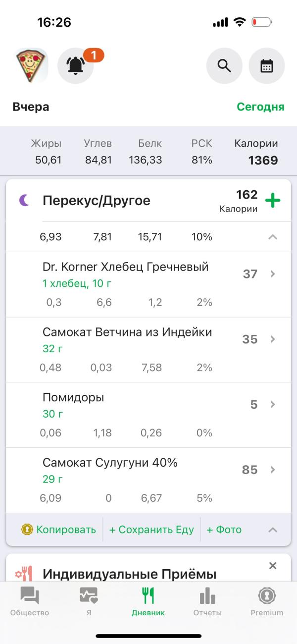
Task: Tap the gold Копировать badge icon
Action: click(27, 530)
